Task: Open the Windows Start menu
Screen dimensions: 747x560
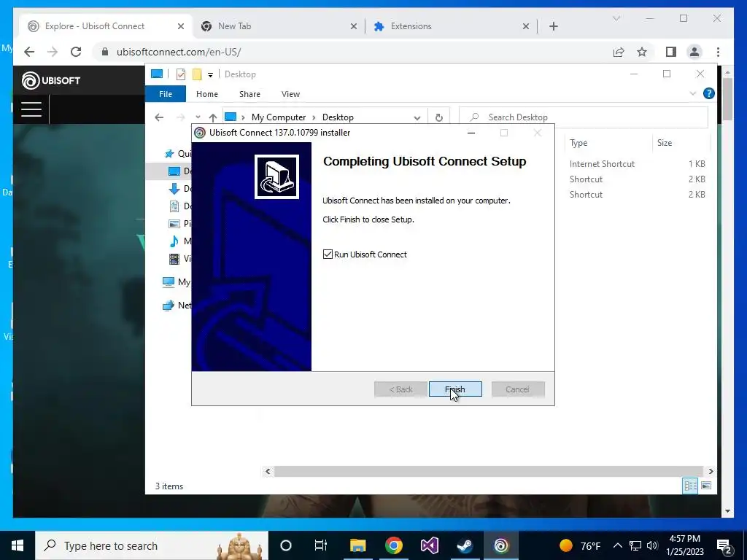Action: click(18, 545)
